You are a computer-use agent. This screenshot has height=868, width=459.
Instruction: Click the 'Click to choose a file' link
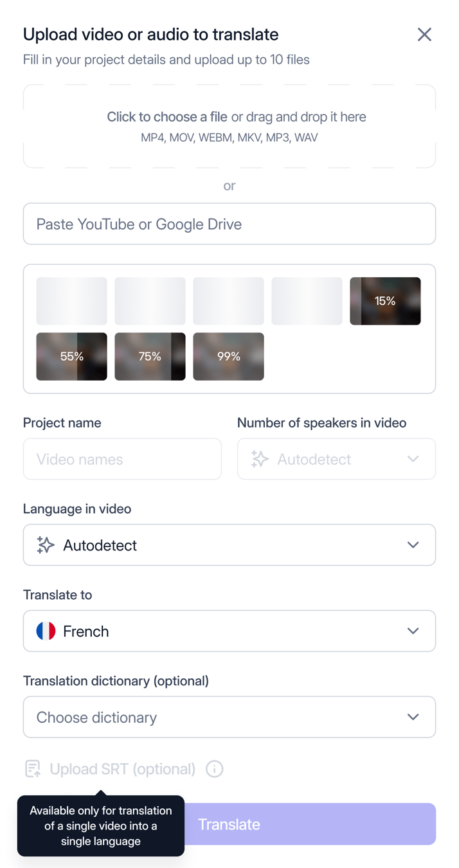pyautogui.click(x=166, y=117)
